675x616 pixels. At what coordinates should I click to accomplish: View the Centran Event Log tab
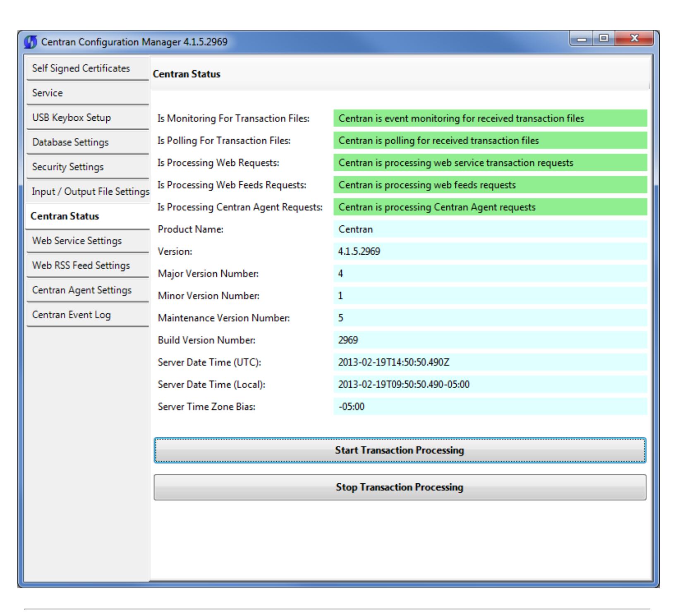click(87, 315)
